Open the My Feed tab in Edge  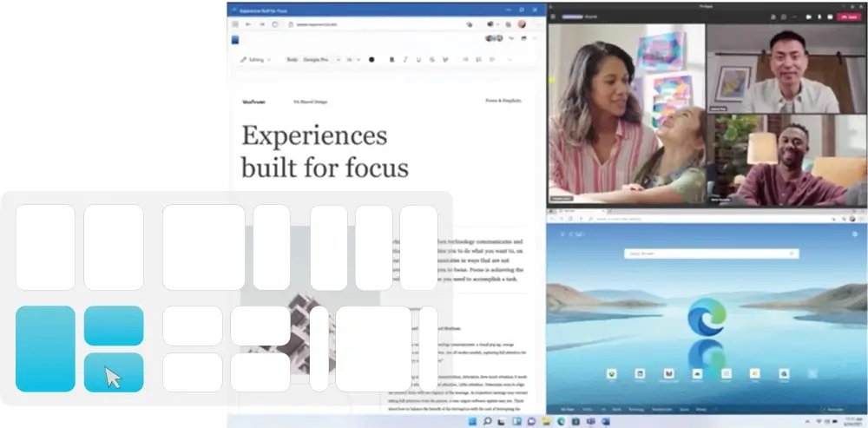(568, 409)
